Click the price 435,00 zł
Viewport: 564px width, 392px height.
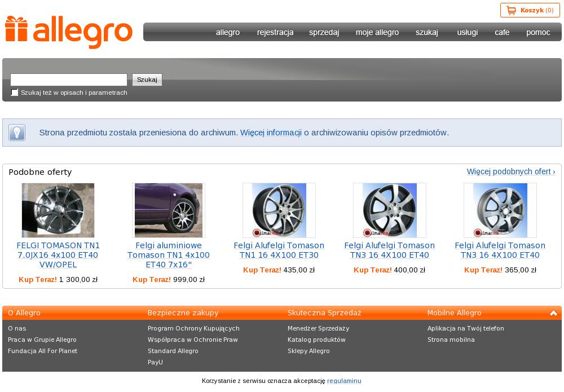[299, 270]
